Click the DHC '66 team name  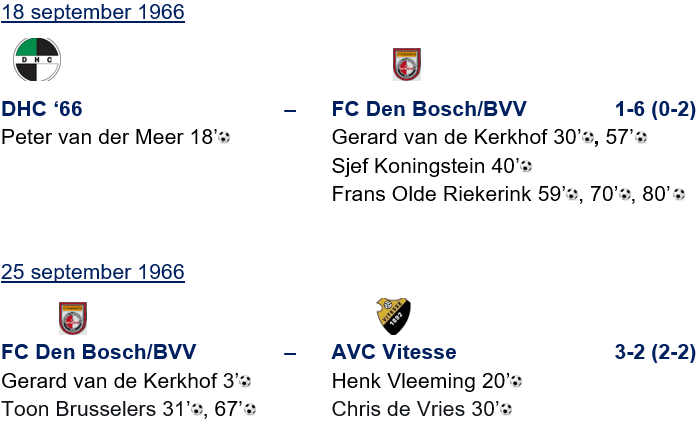[x=42, y=109]
